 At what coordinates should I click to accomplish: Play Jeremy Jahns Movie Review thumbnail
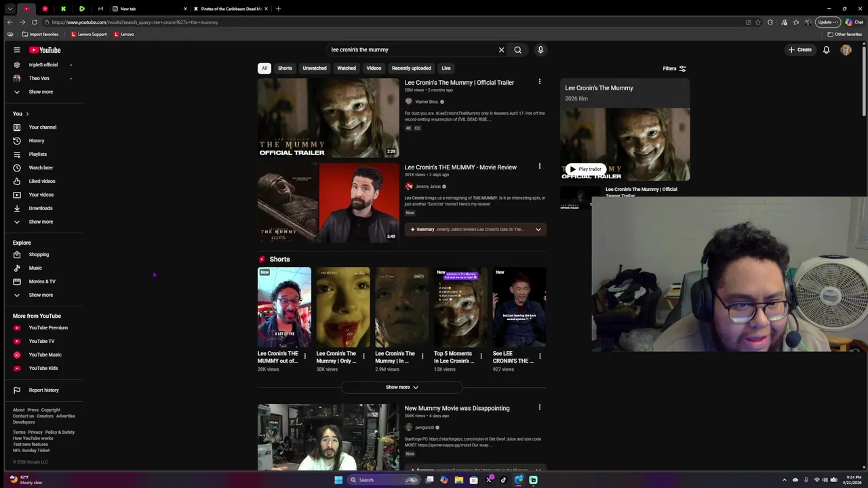click(x=328, y=203)
